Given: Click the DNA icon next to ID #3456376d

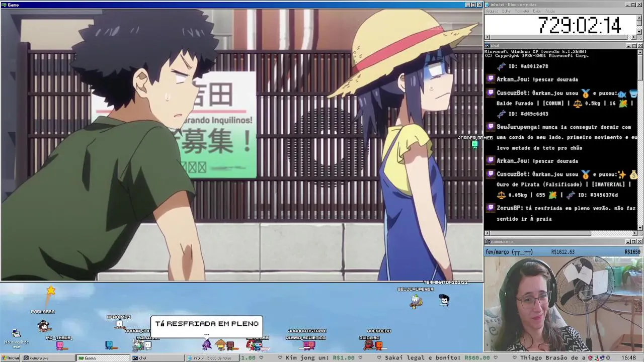Looking at the screenshot, I should pos(570,195).
